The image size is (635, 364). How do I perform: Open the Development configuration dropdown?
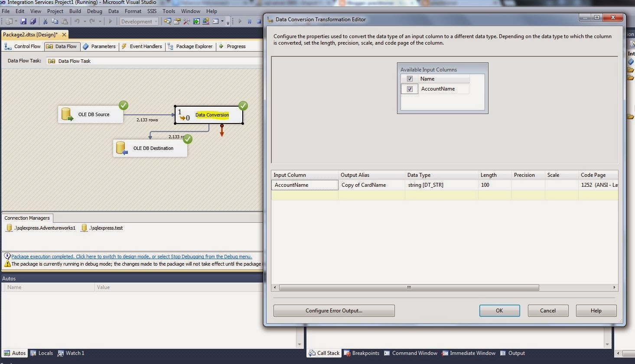point(139,21)
